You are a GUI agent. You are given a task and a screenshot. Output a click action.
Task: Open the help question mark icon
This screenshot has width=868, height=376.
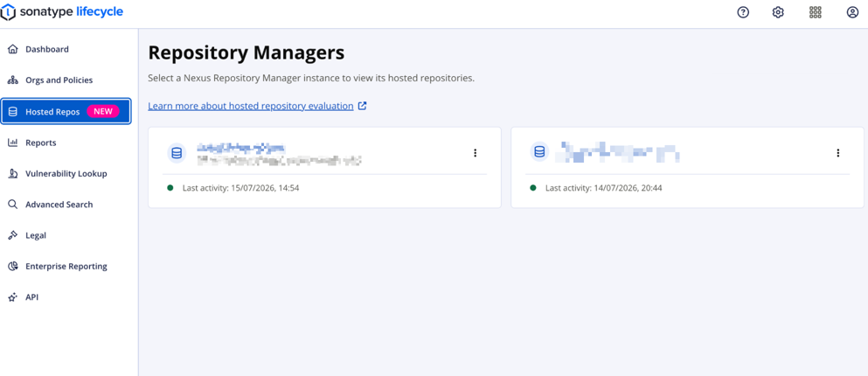coord(743,12)
